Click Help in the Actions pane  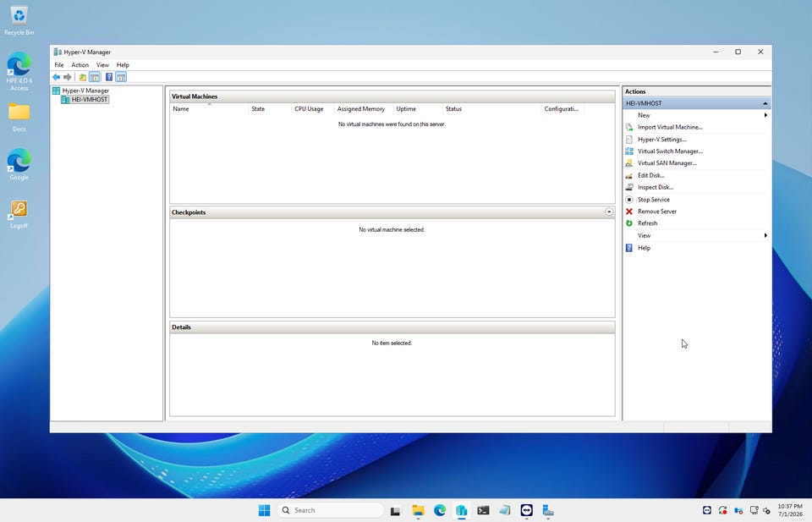pos(644,248)
